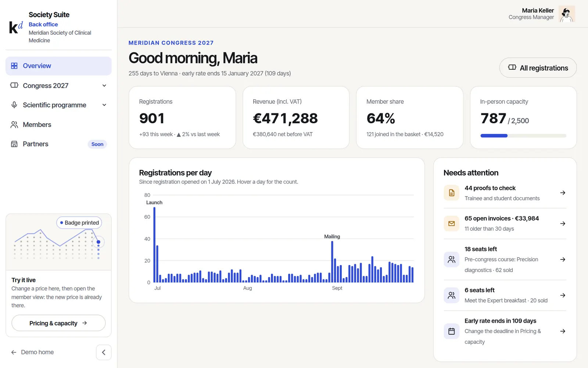588x368 pixels.
Task: Return to Demo home
Action: (x=32, y=352)
